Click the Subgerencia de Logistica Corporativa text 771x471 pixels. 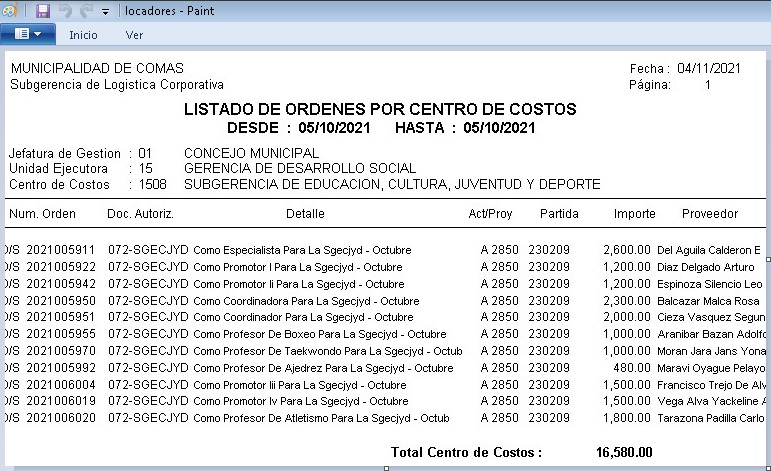117,85
